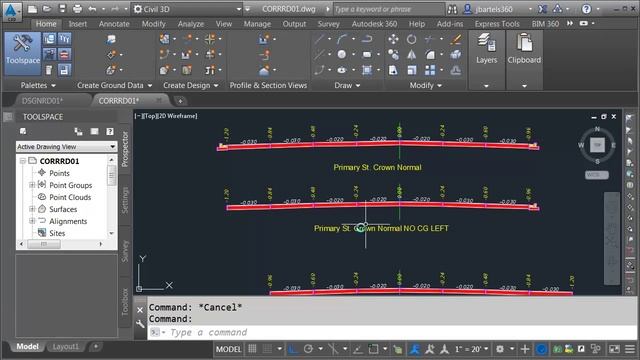Click the Line tool in Draw panel
This screenshot has width=640, height=360.
coord(319,39)
